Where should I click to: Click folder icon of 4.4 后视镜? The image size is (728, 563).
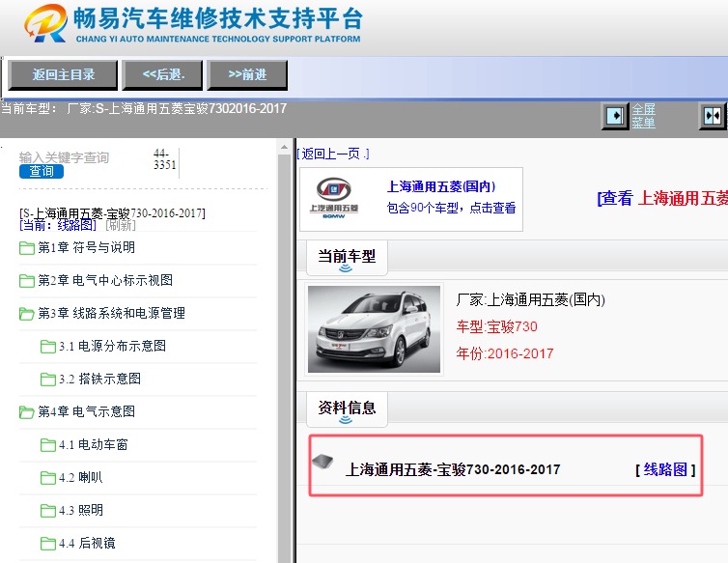point(48,544)
